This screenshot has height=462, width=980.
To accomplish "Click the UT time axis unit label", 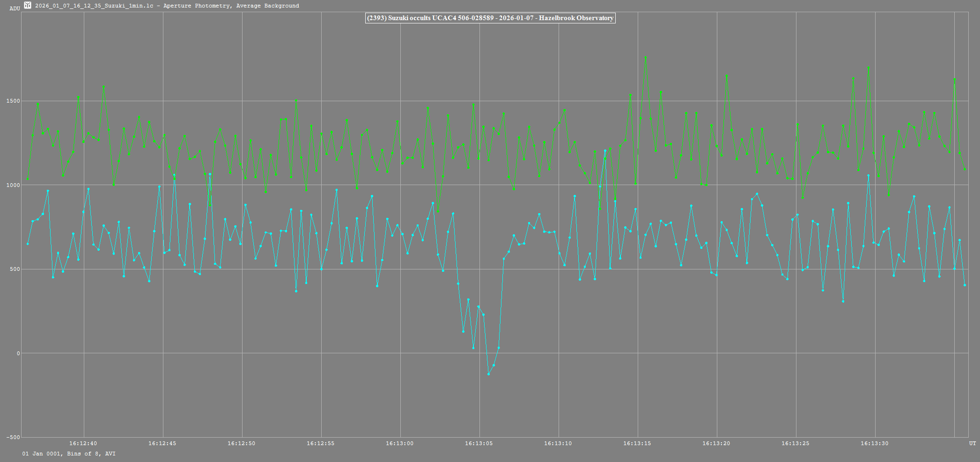I will coord(973,443).
